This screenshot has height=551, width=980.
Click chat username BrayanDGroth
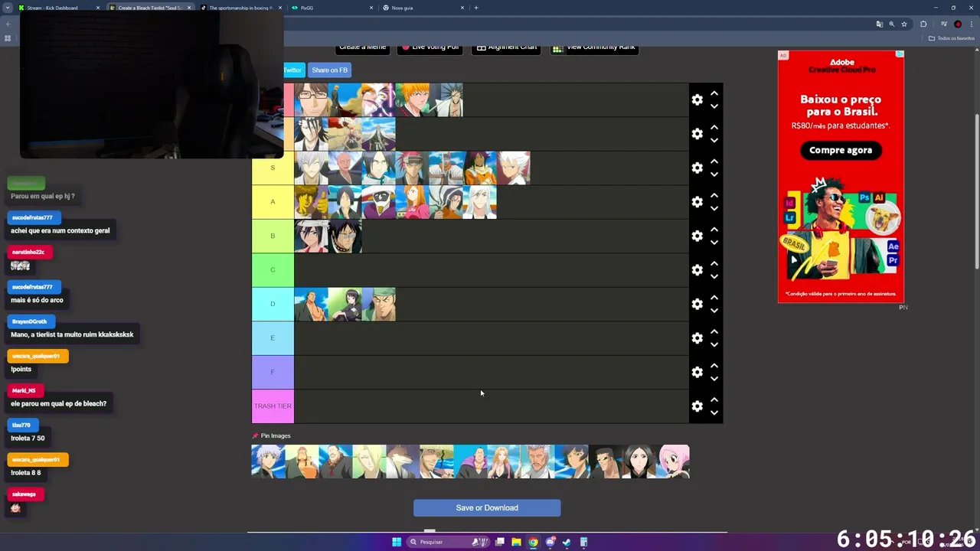coord(29,321)
